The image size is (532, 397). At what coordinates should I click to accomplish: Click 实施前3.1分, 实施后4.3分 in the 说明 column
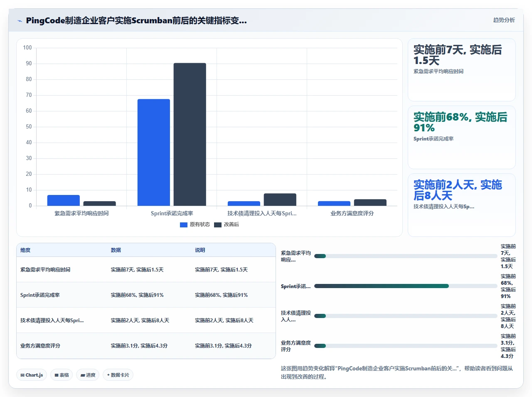(223, 346)
